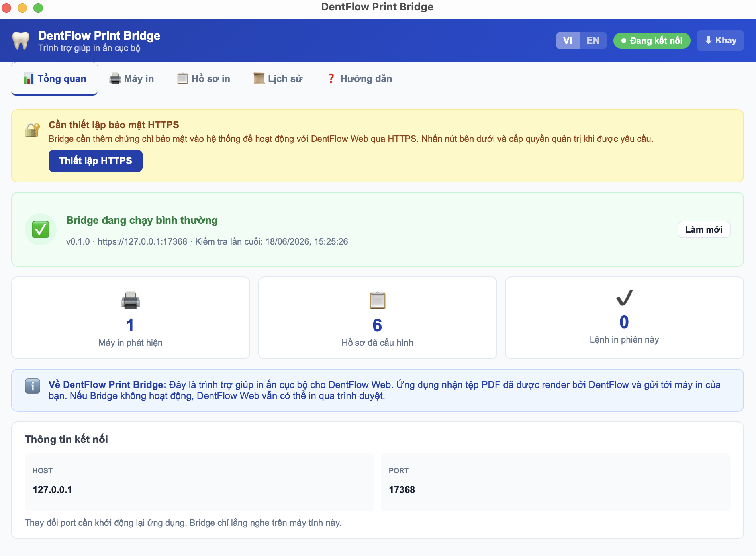Close the window with red button

(6, 8)
